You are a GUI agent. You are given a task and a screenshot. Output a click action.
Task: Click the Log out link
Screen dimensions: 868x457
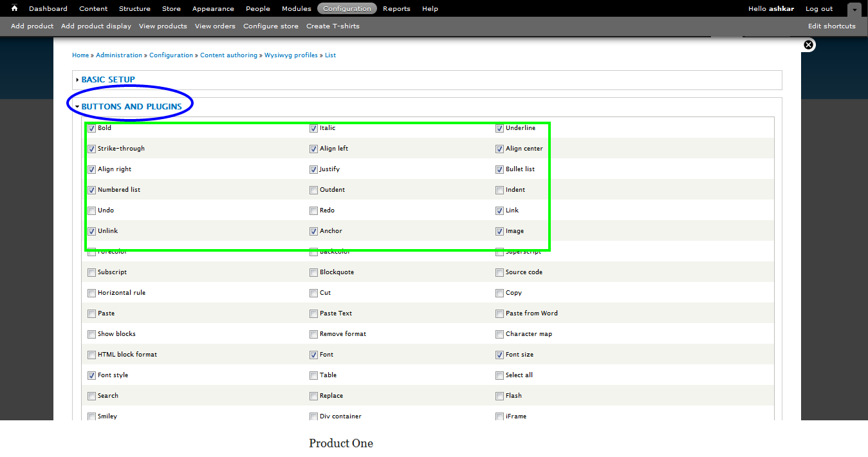coord(818,8)
